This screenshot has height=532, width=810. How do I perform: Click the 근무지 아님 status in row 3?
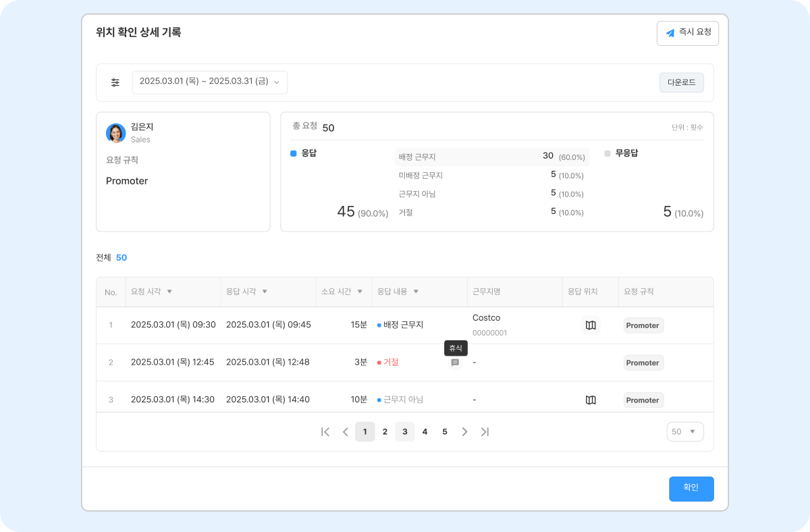[400, 399]
